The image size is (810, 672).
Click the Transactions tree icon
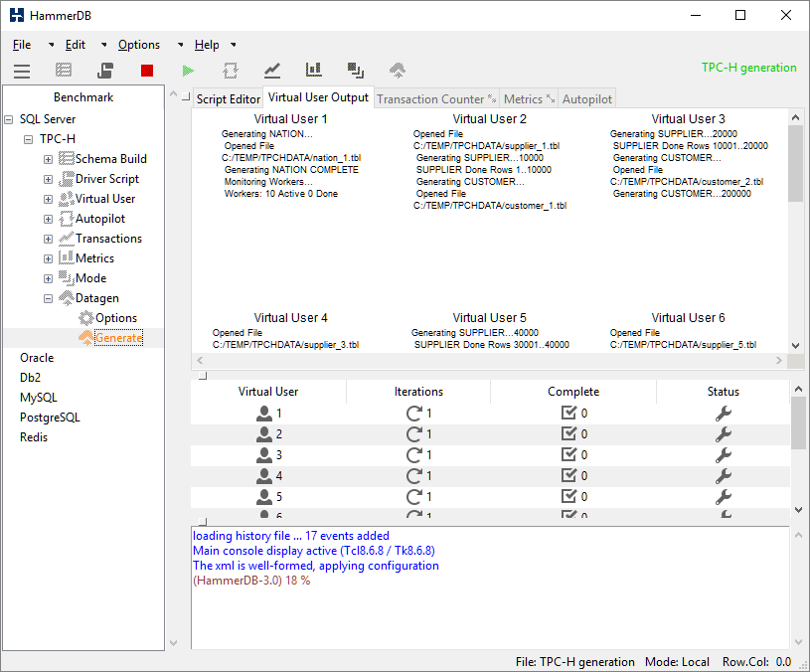(x=67, y=239)
